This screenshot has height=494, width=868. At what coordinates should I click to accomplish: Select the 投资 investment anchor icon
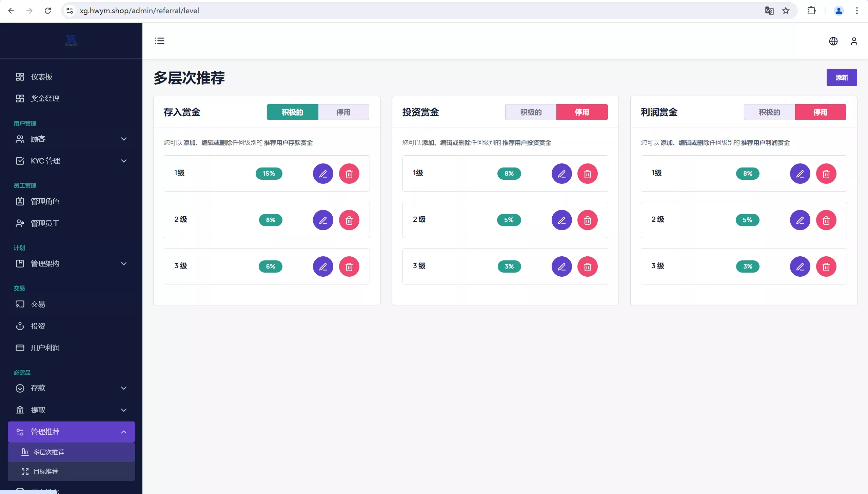(x=19, y=326)
